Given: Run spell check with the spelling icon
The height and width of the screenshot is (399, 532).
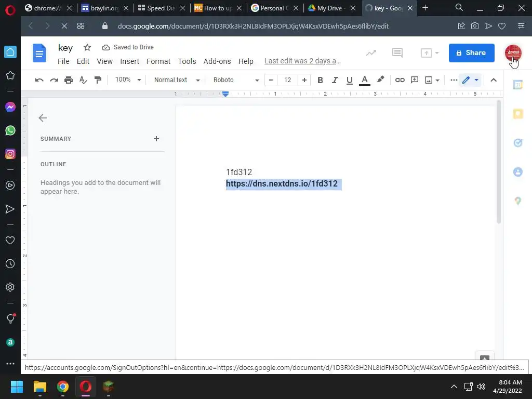Looking at the screenshot, I should pyautogui.click(x=83, y=80).
